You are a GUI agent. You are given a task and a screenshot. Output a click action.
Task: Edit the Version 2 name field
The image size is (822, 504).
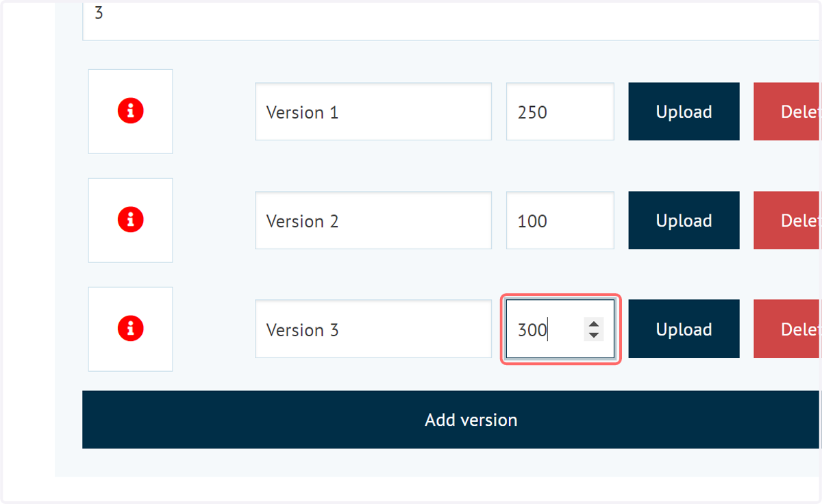click(373, 220)
